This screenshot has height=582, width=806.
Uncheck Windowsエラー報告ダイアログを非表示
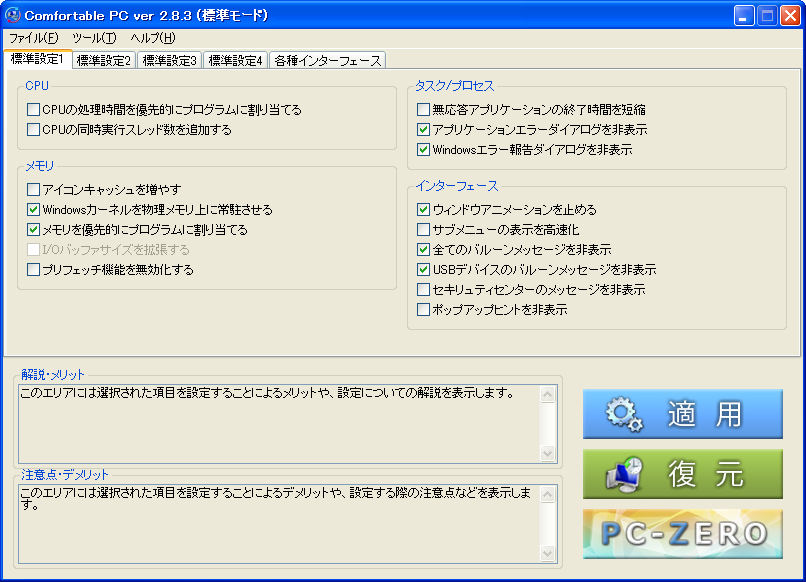click(424, 150)
